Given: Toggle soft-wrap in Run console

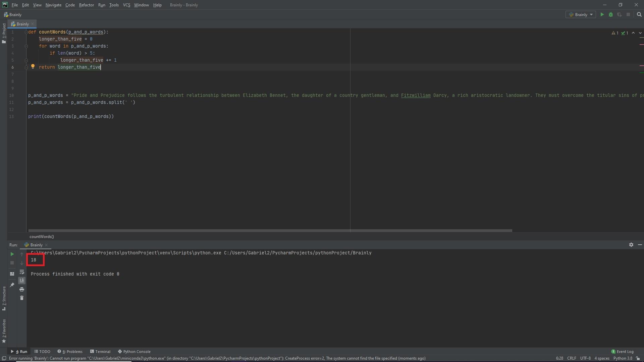Looking at the screenshot, I should (x=22, y=272).
